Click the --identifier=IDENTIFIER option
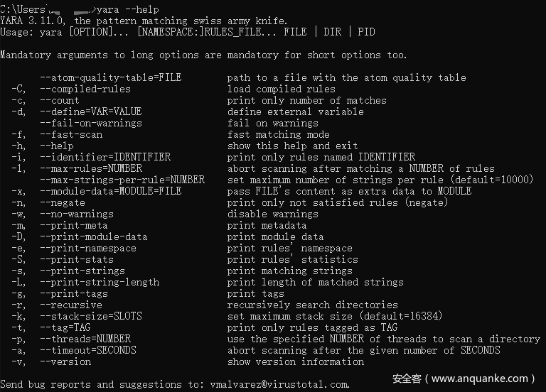Image resolution: width=546 pixels, height=392 pixels. 105,157
